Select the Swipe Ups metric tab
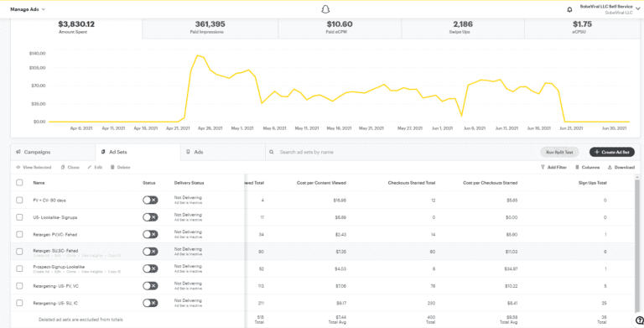The height and width of the screenshot is (328, 644). point(463,28)
